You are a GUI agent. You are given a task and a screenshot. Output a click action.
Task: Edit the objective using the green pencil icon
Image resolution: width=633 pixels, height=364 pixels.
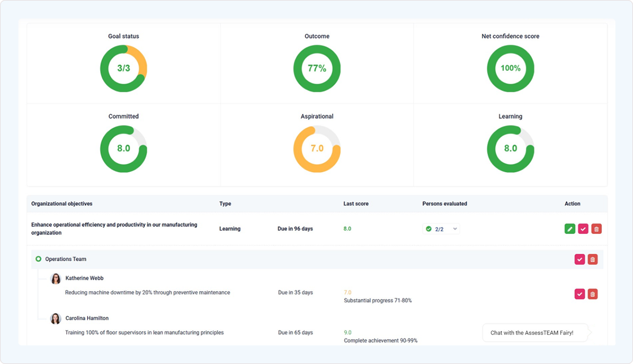pyautogui.click(x=570, y=228)
